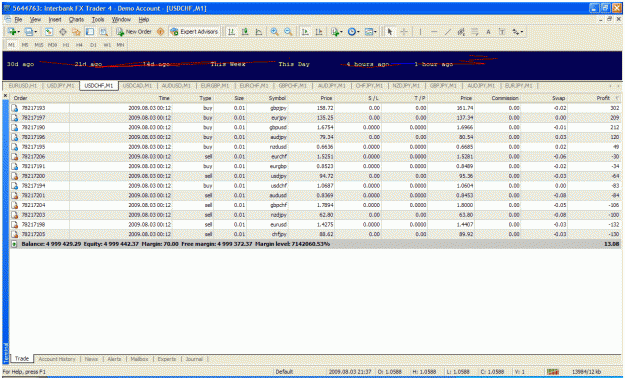Click the order icon for 78217193

click(x=15, y=108)
